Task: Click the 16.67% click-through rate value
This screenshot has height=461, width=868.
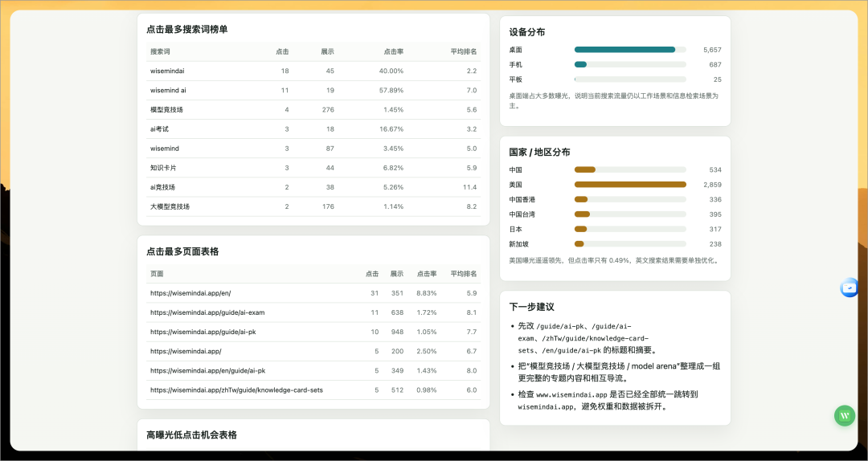Action: [391, 129]
